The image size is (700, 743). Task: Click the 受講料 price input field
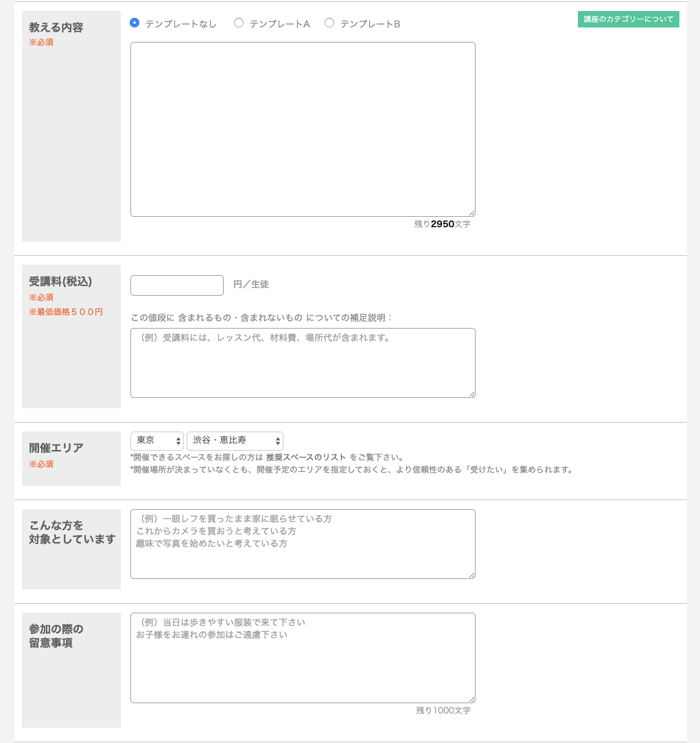coord(177,285)
